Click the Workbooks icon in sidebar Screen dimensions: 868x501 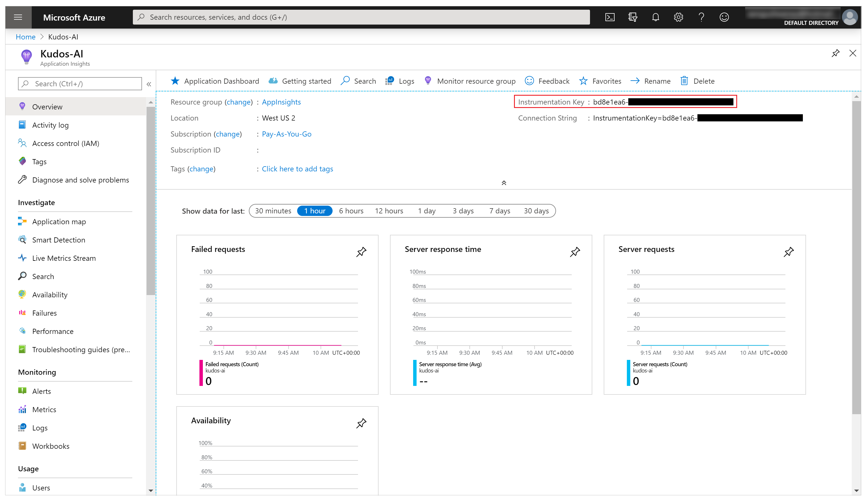22,446
